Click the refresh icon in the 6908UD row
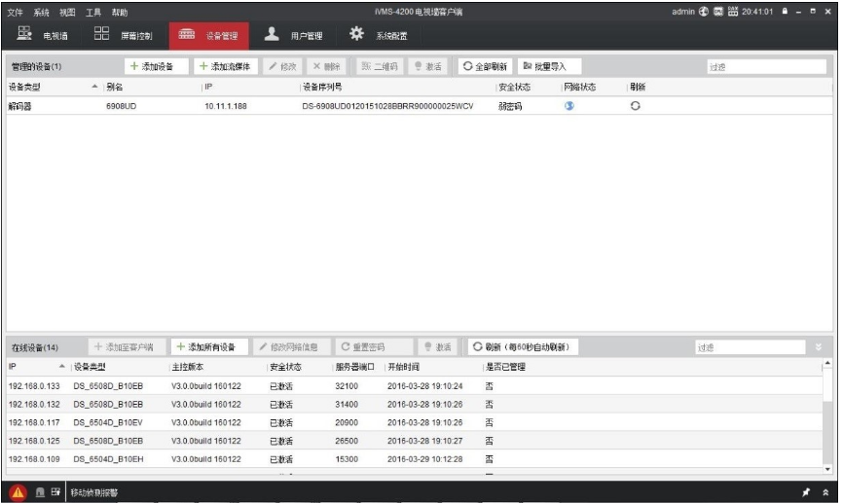 [x=635, y=106]
